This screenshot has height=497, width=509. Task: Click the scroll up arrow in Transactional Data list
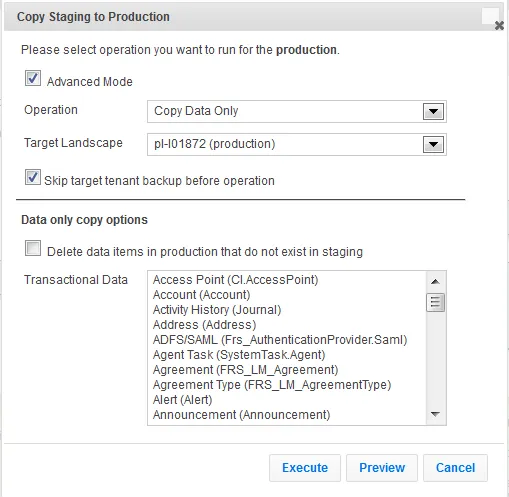[x=435, y=282]
